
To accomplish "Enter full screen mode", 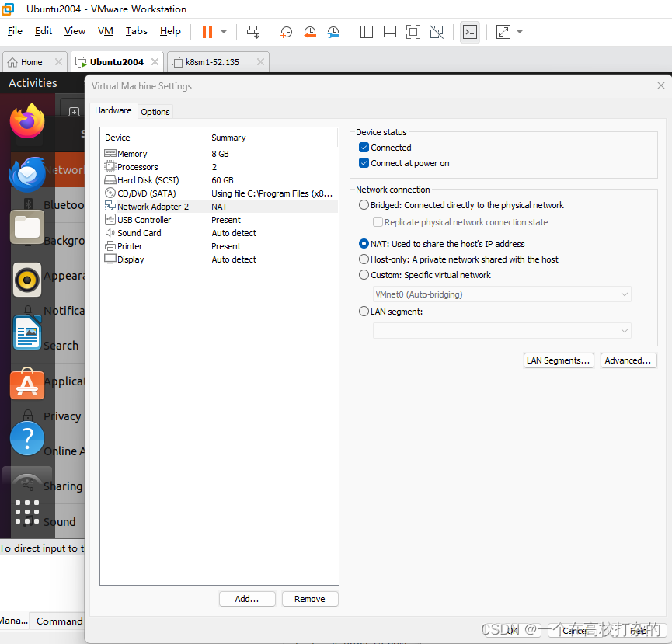I will click(x=413, y=32).
